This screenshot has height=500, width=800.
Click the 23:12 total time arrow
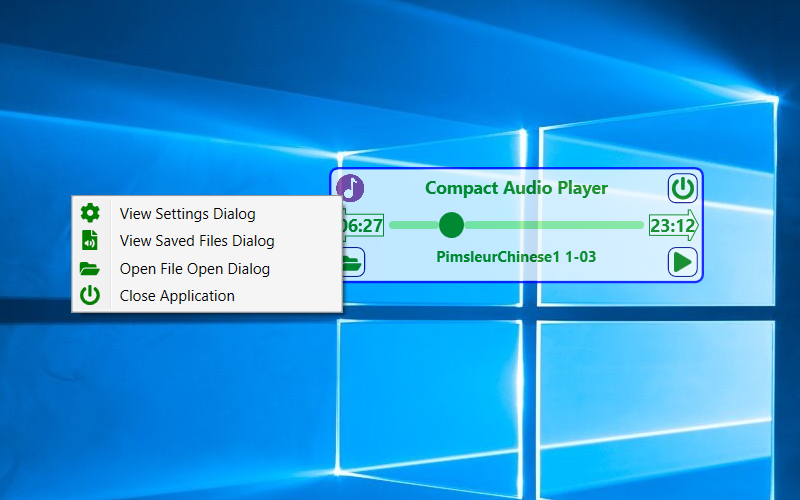pyautogui.click(x=673, y=225)
